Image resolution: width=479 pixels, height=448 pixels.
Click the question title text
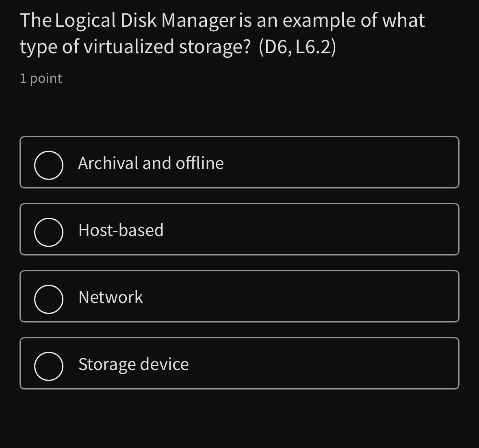222,32
